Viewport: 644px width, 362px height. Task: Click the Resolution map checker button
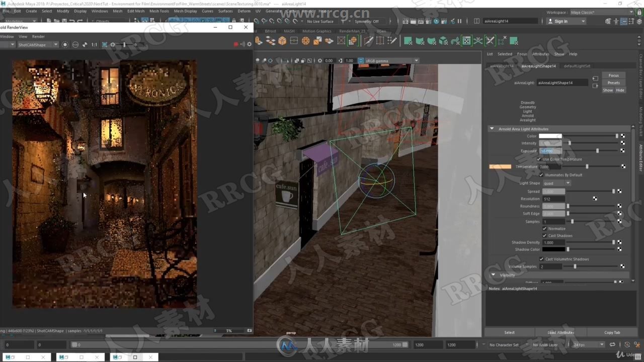[595, 199]
